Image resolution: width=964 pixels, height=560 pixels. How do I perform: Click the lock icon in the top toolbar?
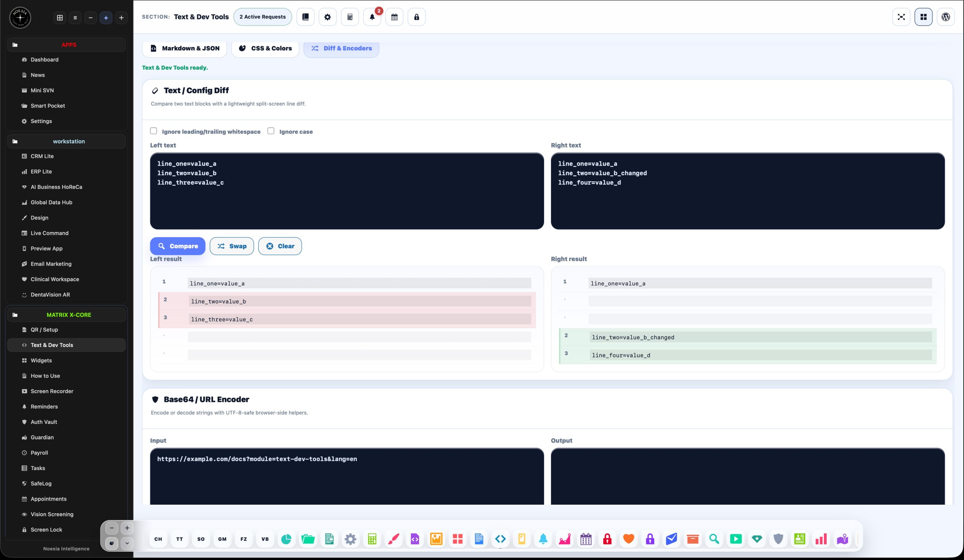click(x=416, y=17)
